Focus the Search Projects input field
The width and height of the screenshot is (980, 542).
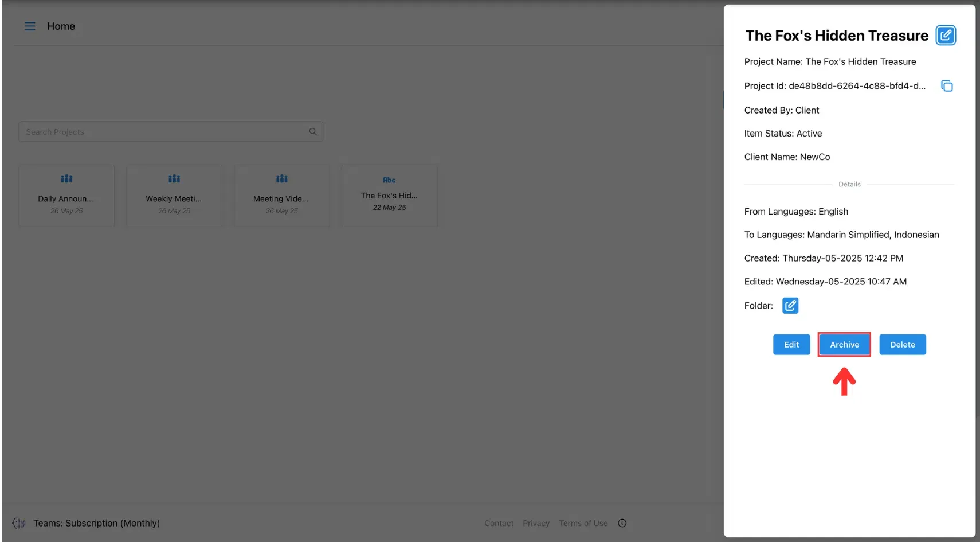pos(171,132)
